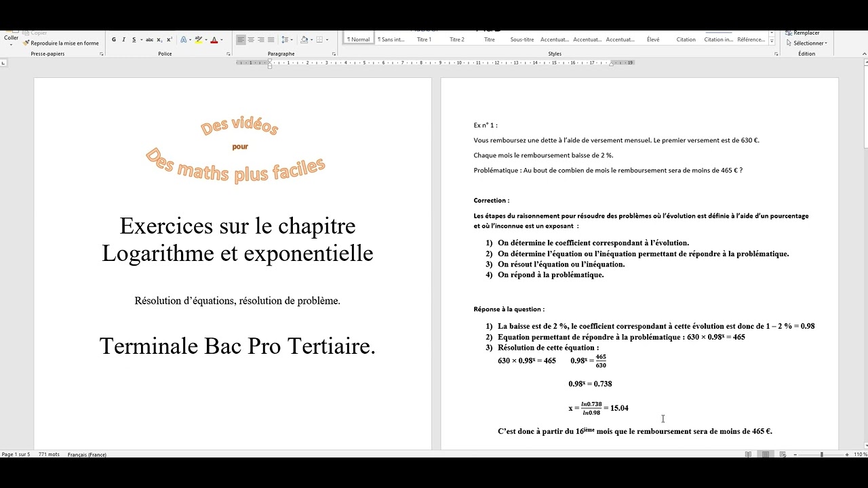Expand the styles gallery

(x=772, y=42)
